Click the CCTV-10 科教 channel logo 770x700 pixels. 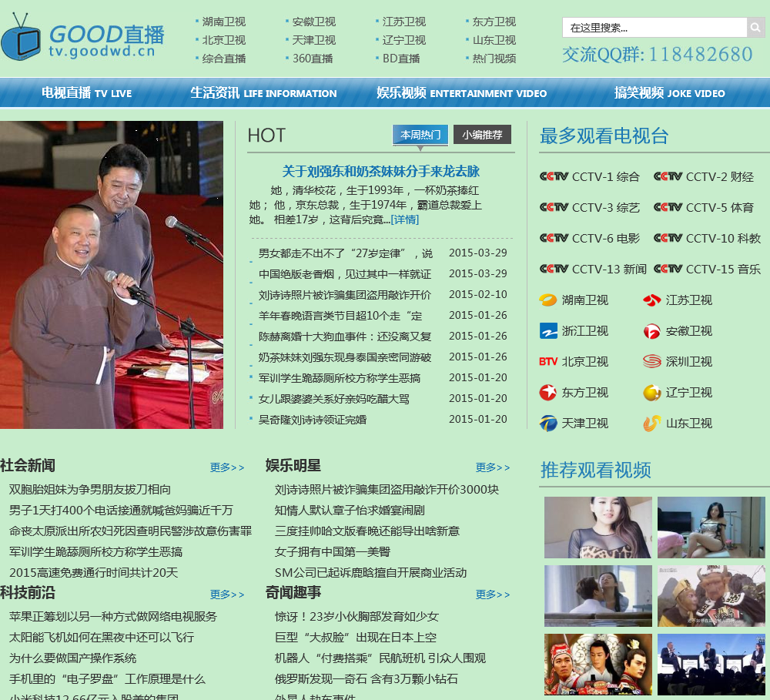click(668, 238)
